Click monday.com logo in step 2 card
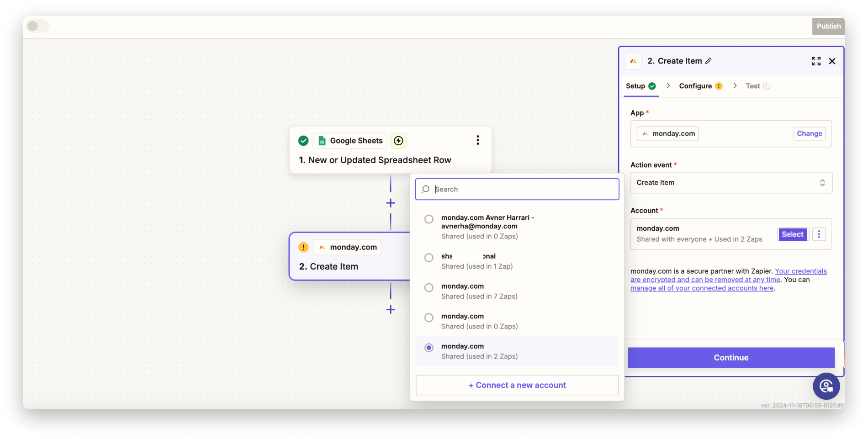The image size is (868, 439). tap(322, 247)
